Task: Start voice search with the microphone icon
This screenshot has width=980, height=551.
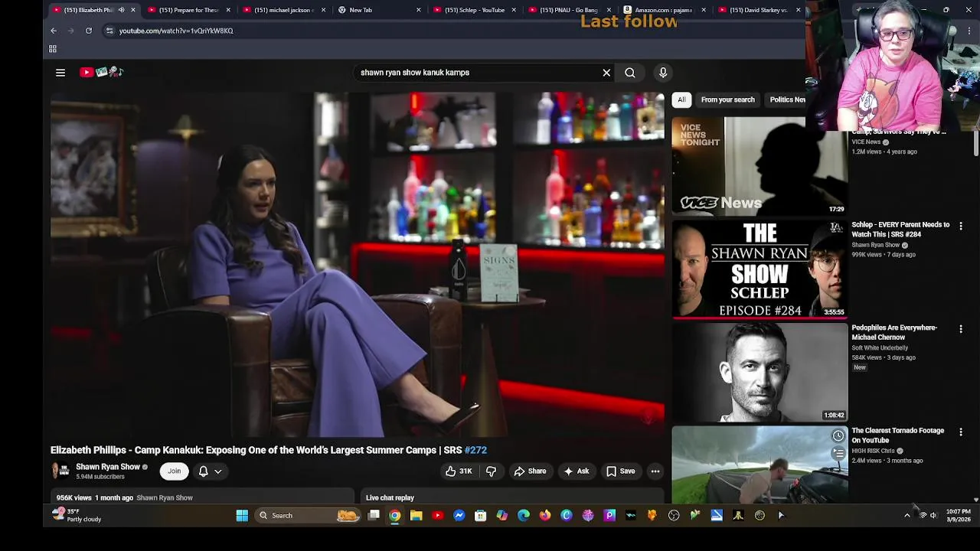Action: tap(663, 73)
